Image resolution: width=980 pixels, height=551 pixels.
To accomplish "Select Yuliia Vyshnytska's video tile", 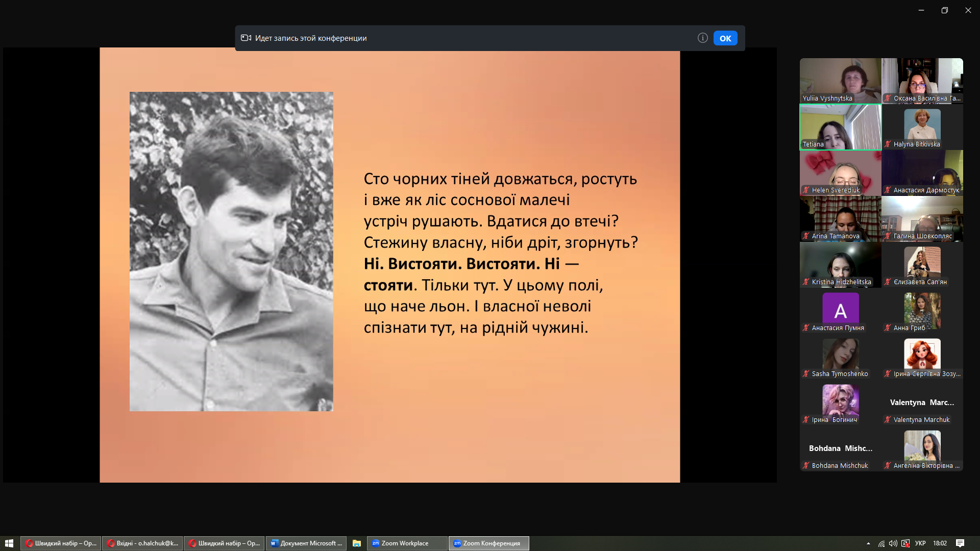I will [x=840, y=80].
